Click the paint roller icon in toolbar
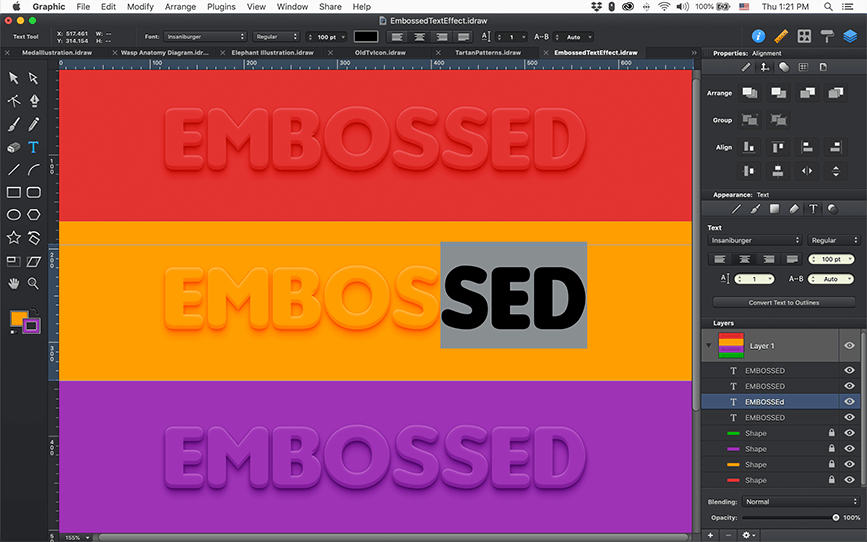The image size is (867, 542). pos(827,37)
